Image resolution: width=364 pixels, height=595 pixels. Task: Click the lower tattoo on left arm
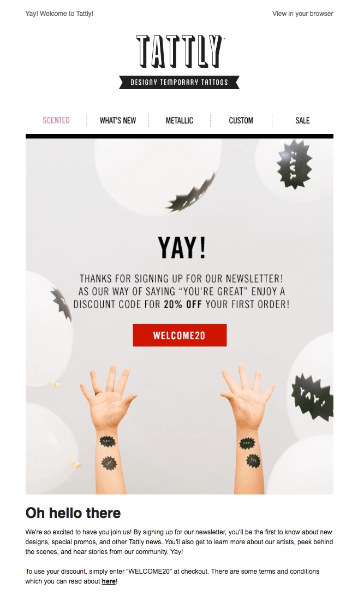click(109, 463)
